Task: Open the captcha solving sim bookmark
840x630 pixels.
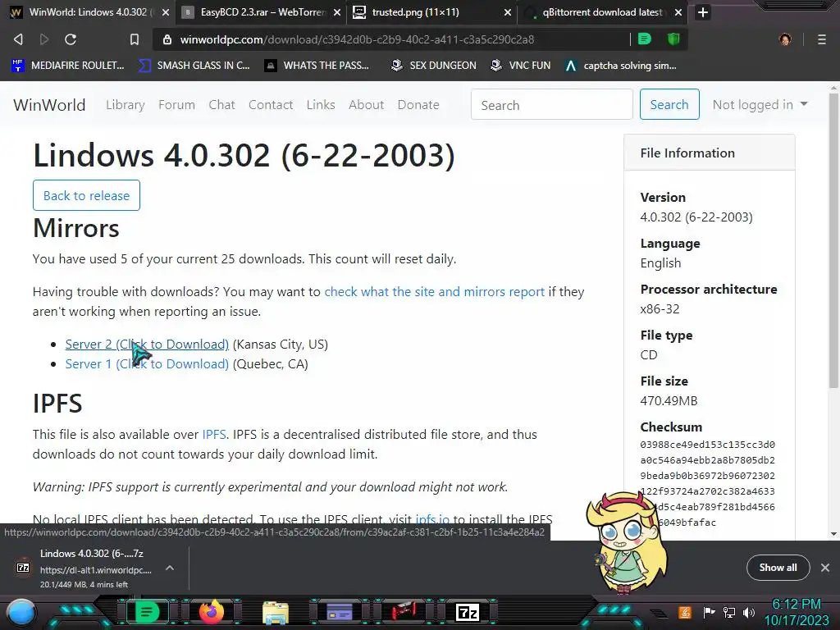Action: 621,66
